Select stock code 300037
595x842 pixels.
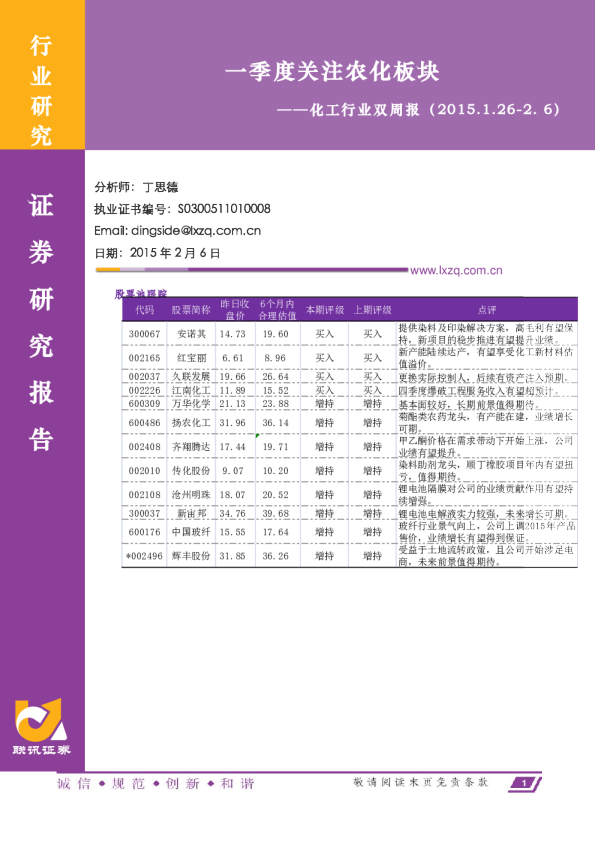[144, 513]
